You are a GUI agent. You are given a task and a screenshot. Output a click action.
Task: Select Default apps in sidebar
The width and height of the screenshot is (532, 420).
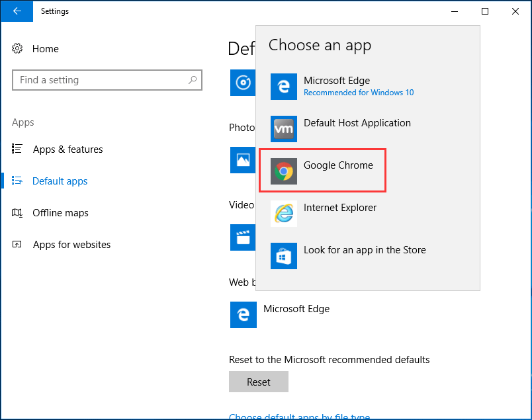(60, 181)
